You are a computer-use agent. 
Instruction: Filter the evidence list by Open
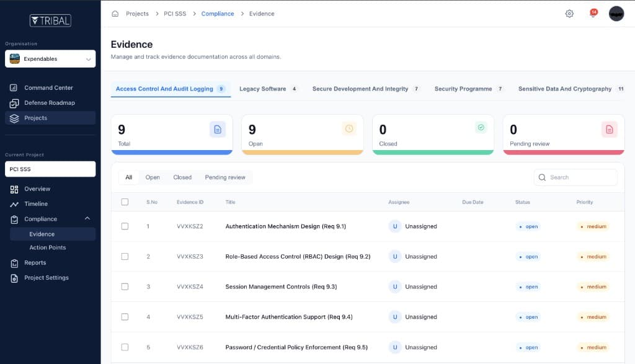pyautogui.click(x=153, y=177)
